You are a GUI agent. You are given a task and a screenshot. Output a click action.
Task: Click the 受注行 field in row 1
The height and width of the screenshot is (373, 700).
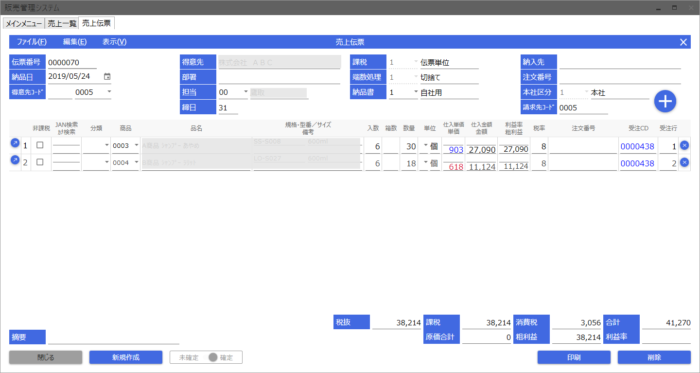point(668,146)
